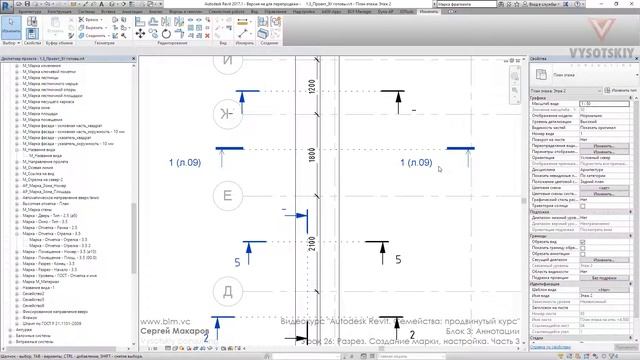Close the Project Browser panel
The height and width of the screenshot is (360, 640).
[133, 59]
